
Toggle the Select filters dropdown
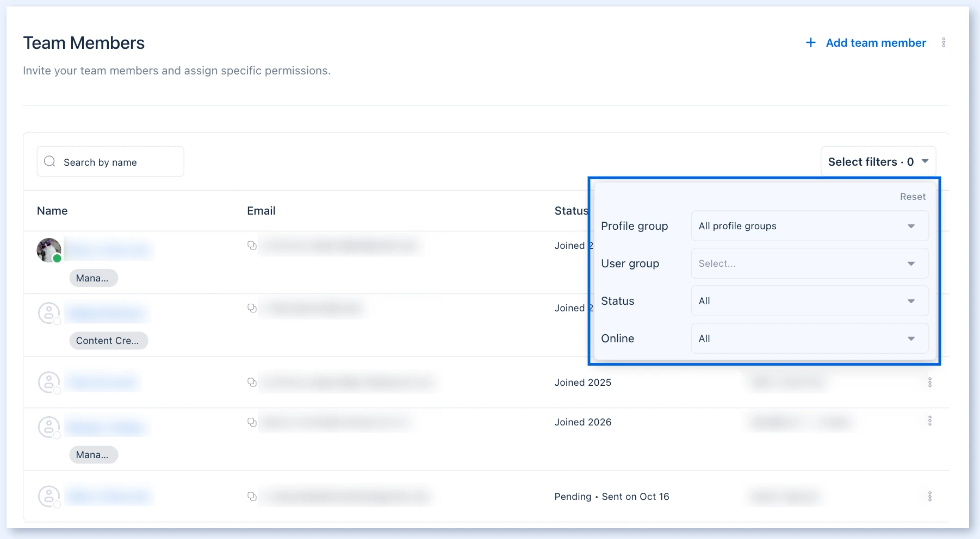tap(878, 161)
